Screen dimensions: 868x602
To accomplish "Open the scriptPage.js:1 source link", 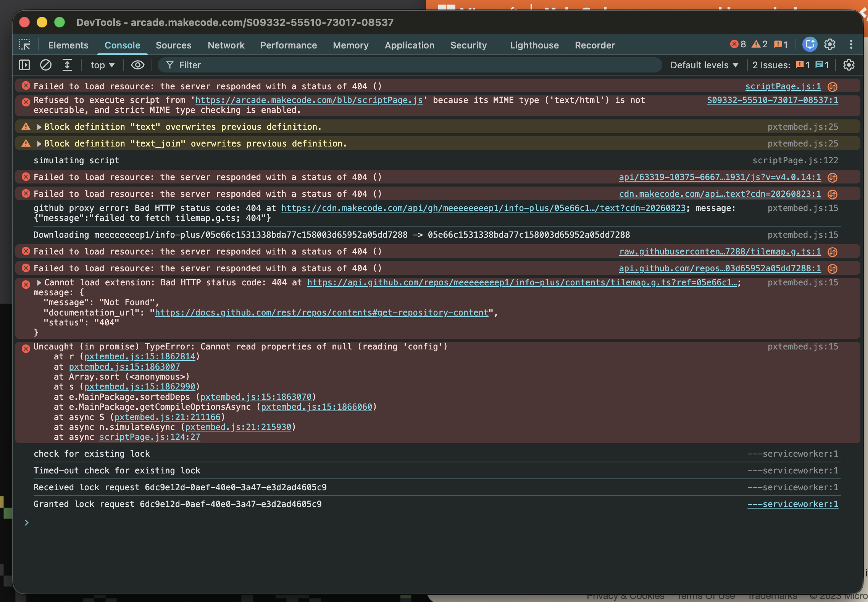I will point(783,87).
